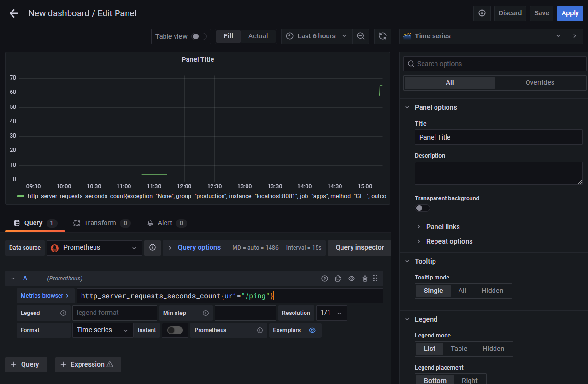Collapse query A row chevron
This screenshot has width=588, height=384.
[13, 279]
